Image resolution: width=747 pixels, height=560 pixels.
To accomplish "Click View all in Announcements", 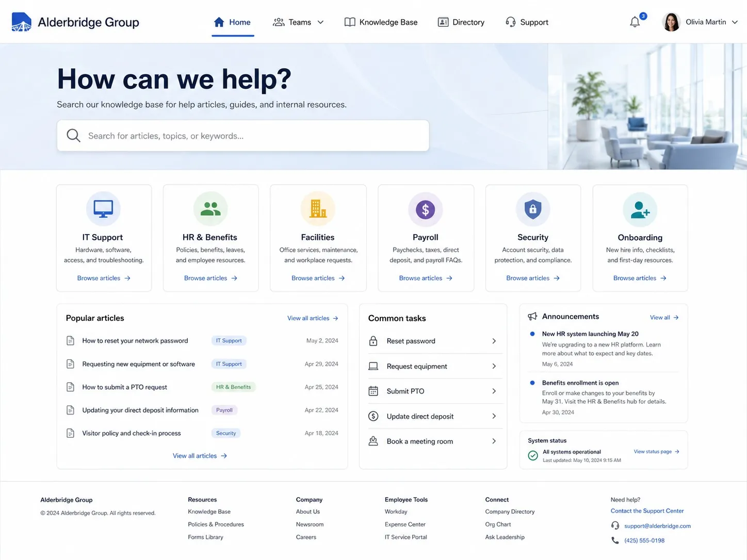I will (x=664, y=318).
